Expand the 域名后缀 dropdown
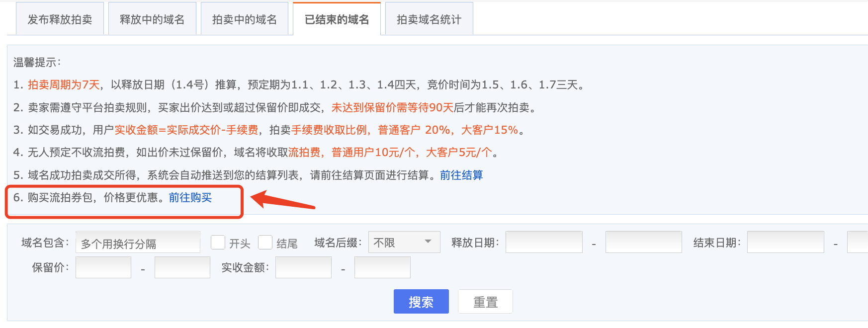This screenshot has height=328, width=868. pos(404,242)
